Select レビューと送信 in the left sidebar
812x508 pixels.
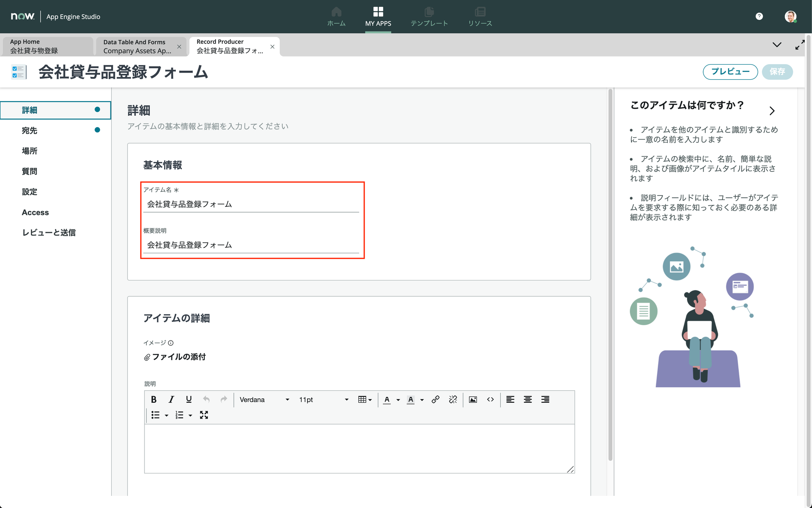tap(56, 232)
